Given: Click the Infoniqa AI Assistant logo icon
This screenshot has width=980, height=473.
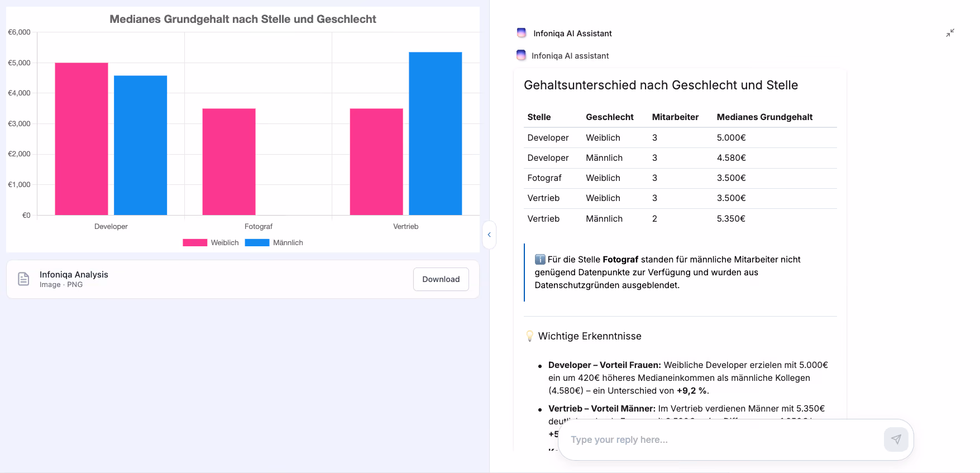Looking at the screenshot, I should coord(522,33).
